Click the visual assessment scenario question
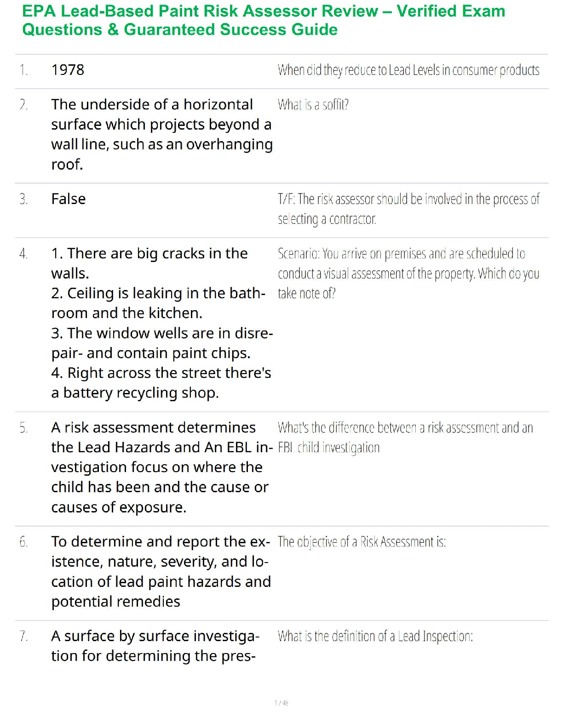Screen dimensions: 563x728 (x=408, y=273)
